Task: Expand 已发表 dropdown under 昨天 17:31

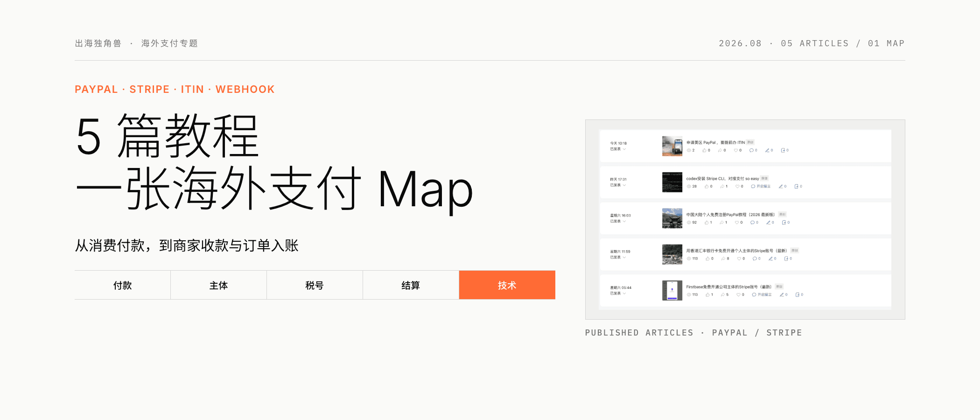Action: pos(618,185)
